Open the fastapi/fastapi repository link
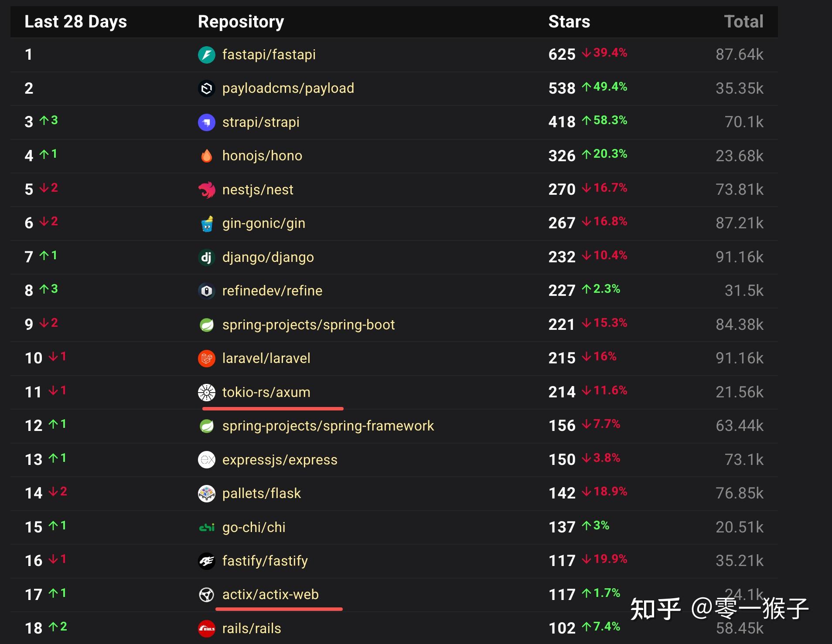832x644 pixels. [269, 55]
